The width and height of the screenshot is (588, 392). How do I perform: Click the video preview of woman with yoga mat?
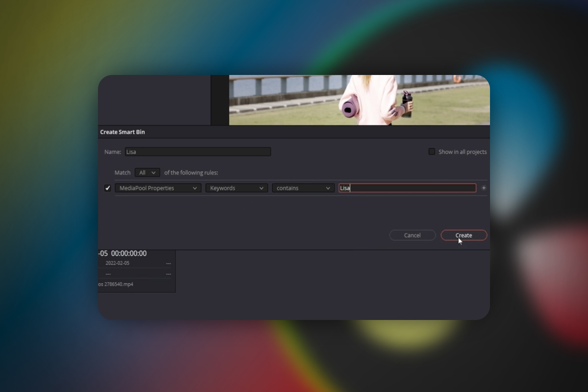(359, 100)
